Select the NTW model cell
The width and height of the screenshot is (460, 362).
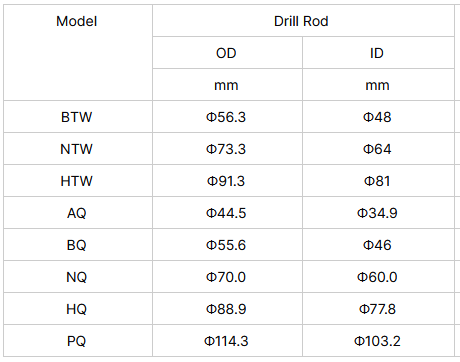[x=77, y=149]
